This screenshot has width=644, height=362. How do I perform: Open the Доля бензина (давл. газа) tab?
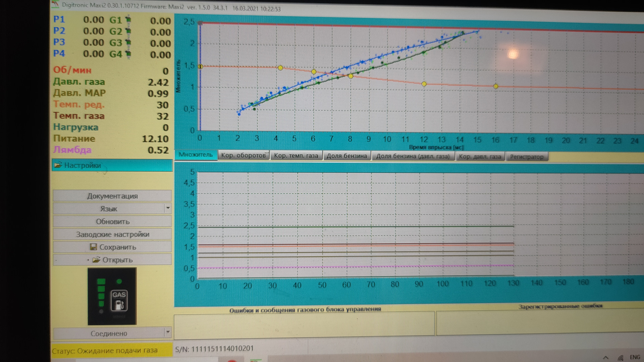413,156
